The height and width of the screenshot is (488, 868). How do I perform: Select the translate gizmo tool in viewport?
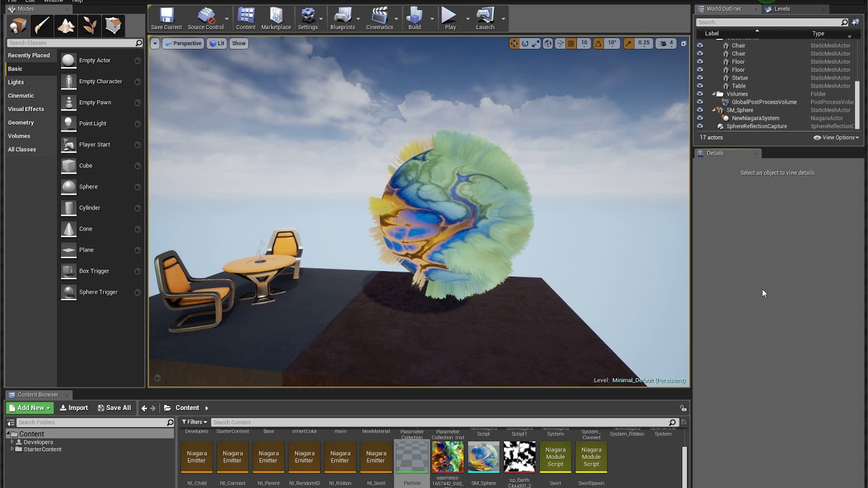[x=514, y=43]
